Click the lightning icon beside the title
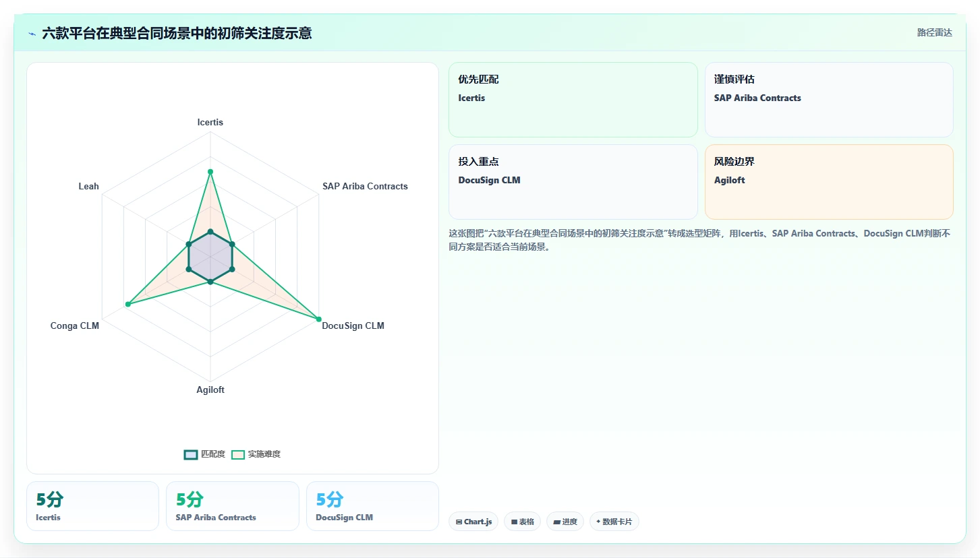Viewport: 980px width, 558px height. (32, 34)
